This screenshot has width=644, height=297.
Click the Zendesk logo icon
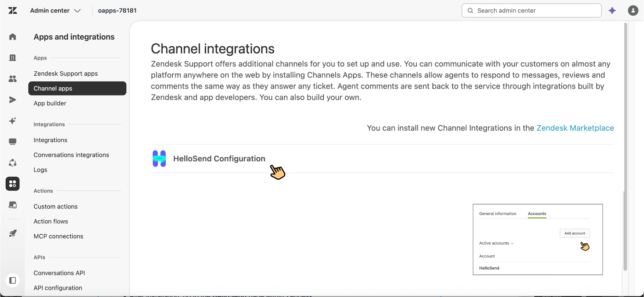[x=13, y=11]
